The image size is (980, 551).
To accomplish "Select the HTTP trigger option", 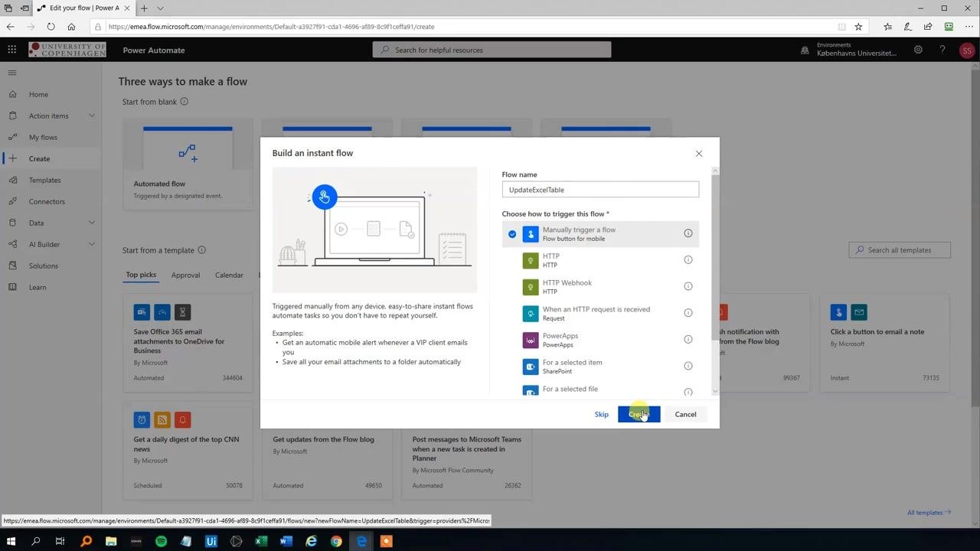I will (x=600, y=260).
